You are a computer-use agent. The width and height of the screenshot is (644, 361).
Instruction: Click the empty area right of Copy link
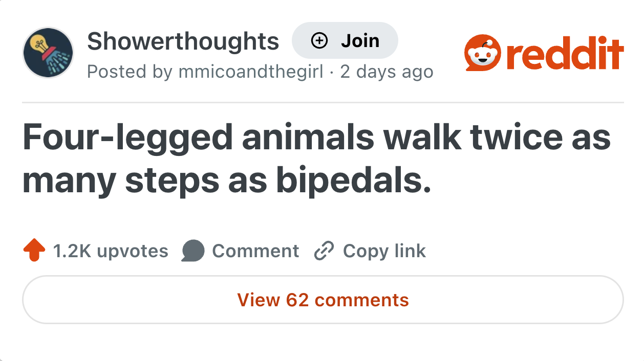pyautogui.click(x=522, y=251)
